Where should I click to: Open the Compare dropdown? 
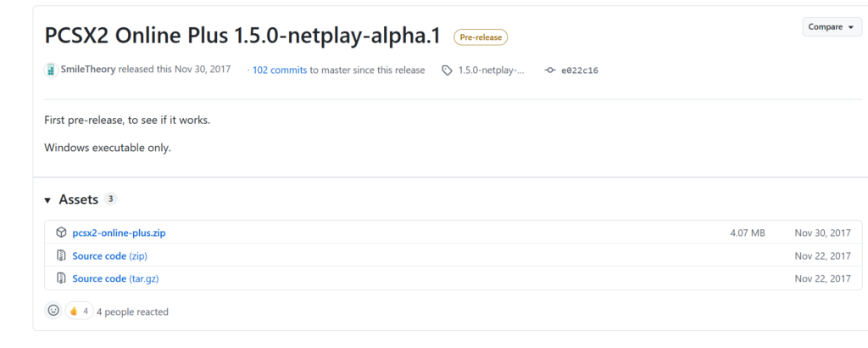[x=831, y=27]
